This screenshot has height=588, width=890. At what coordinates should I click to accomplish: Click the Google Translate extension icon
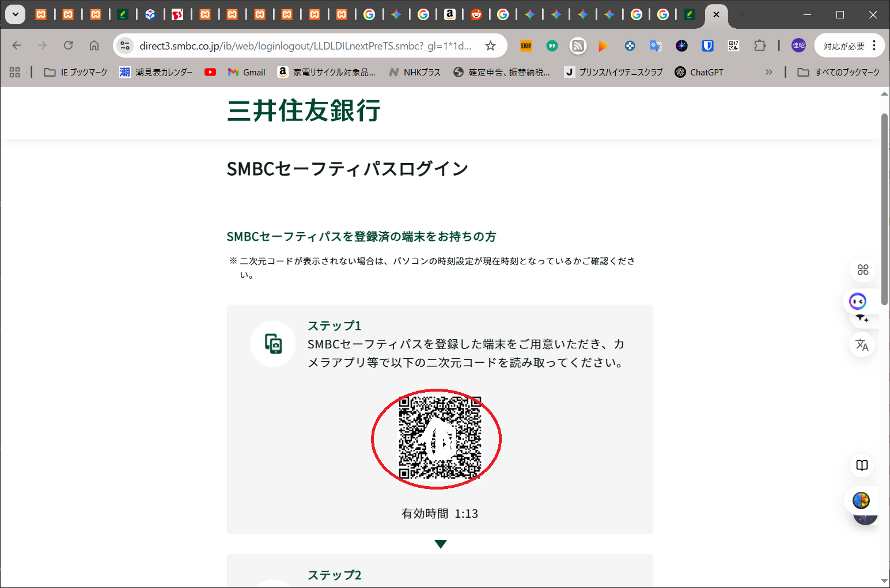[x=656, y=46]
